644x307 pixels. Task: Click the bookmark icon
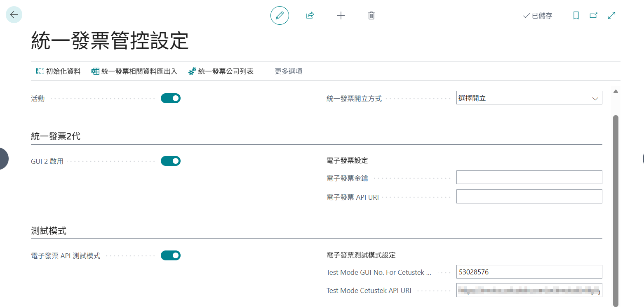coord(576,16)
